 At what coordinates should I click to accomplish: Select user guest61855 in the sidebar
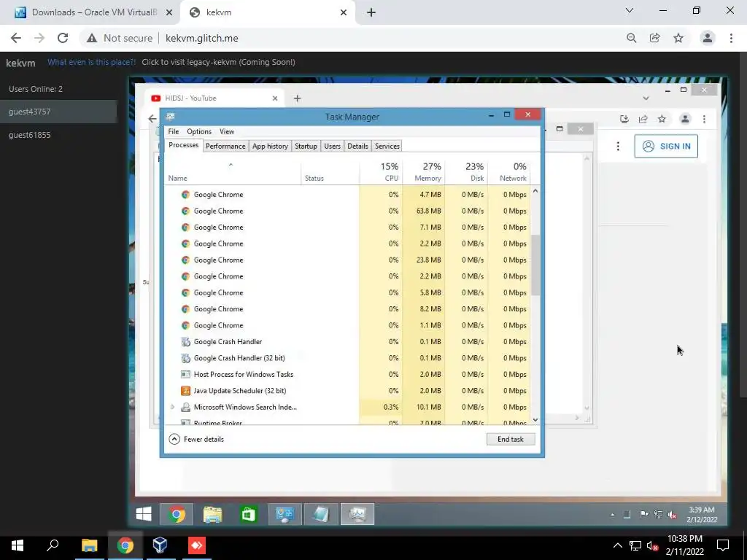58,135
